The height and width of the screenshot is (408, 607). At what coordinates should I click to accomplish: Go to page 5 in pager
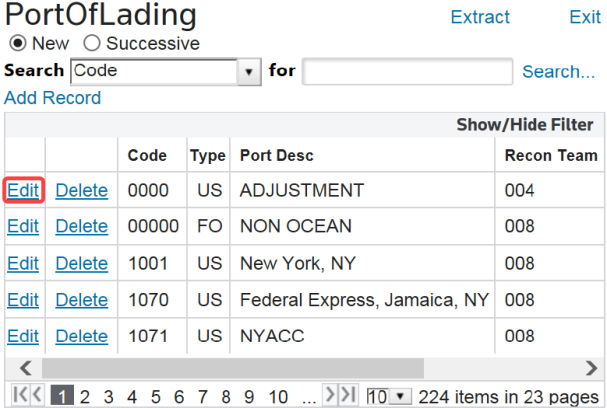(156, 397)
